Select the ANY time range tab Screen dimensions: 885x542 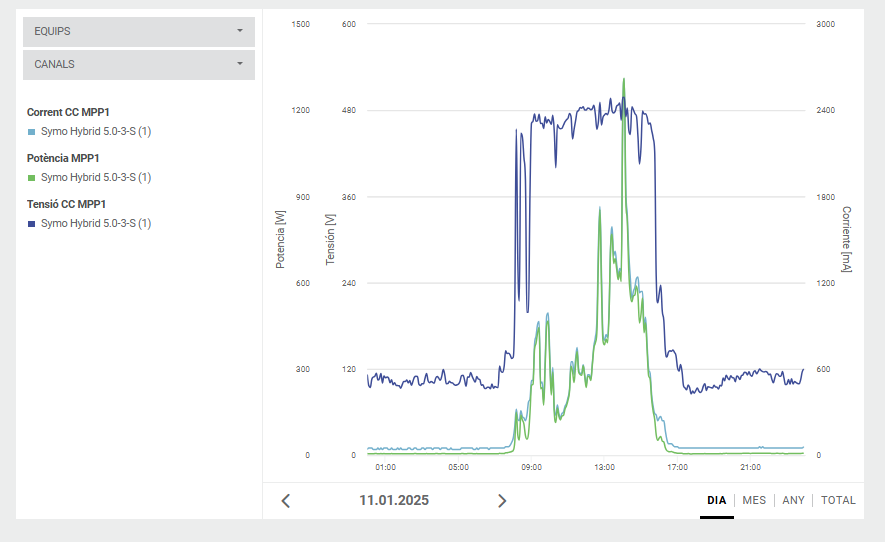[793, 500]
